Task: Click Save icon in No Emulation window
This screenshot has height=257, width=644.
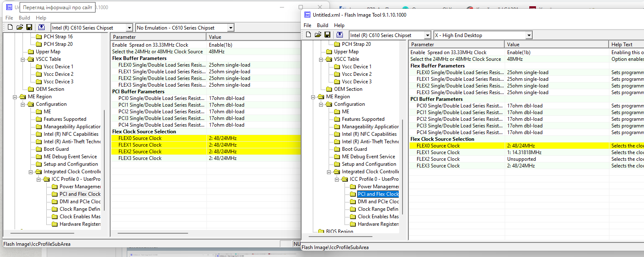Action: [x=29, y=27]
